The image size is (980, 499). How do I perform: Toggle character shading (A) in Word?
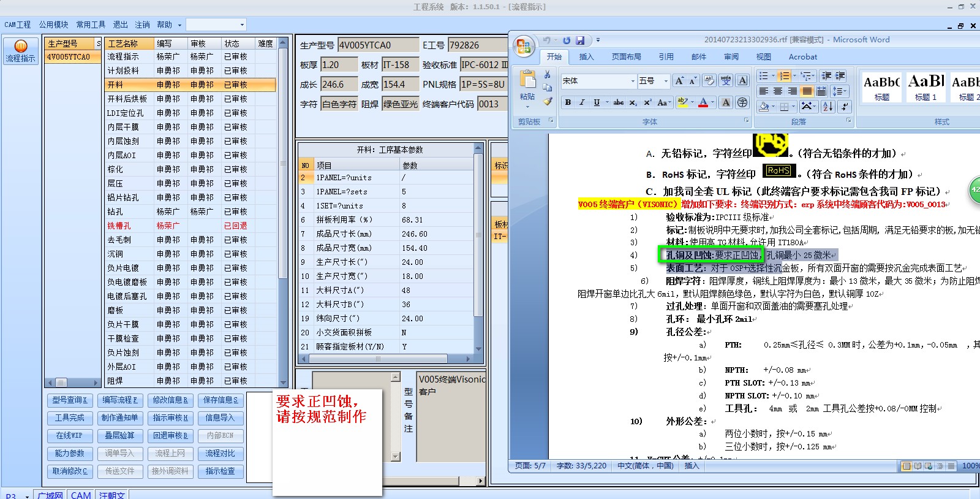point(726,102)
